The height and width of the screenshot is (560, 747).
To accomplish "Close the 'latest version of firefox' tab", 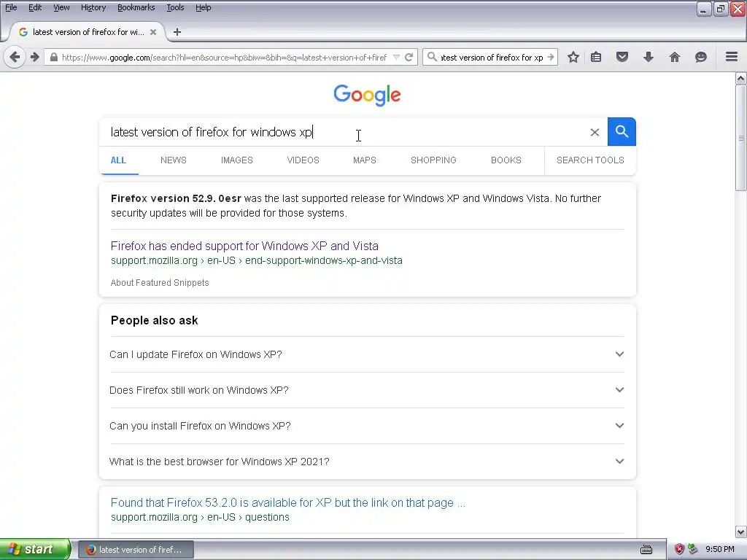I will point(153,32).
